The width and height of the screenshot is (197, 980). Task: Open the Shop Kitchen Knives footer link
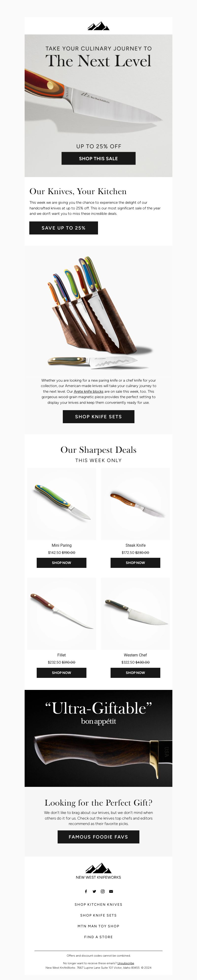point(98,905)
